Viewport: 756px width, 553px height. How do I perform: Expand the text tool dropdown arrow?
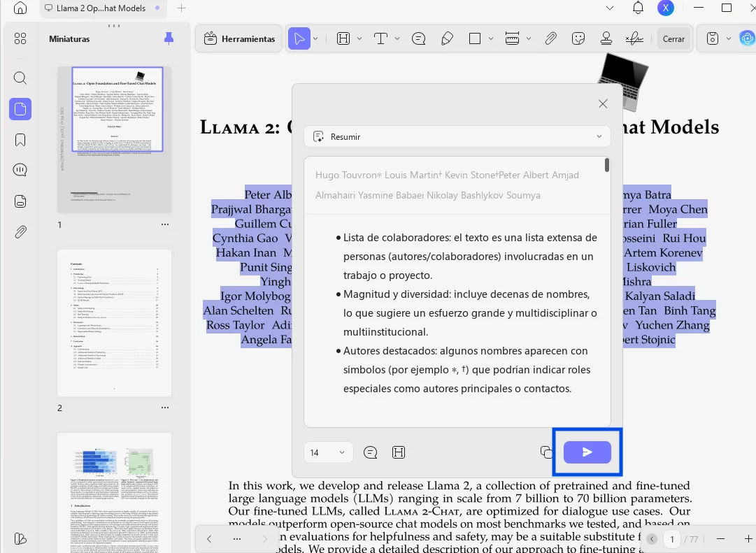click(397, 38)
